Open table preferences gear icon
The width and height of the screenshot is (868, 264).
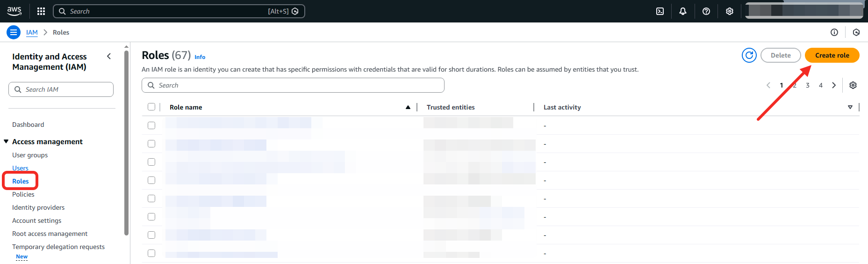[853, 85]
